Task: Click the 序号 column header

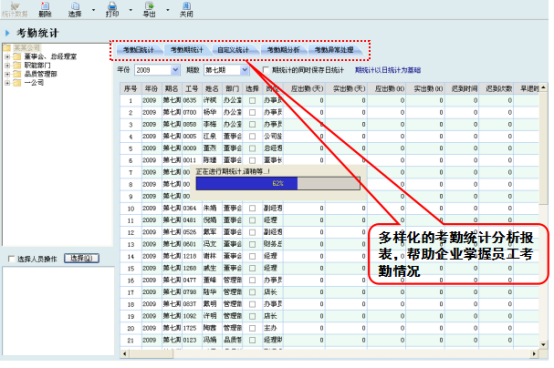Action: 130,89
